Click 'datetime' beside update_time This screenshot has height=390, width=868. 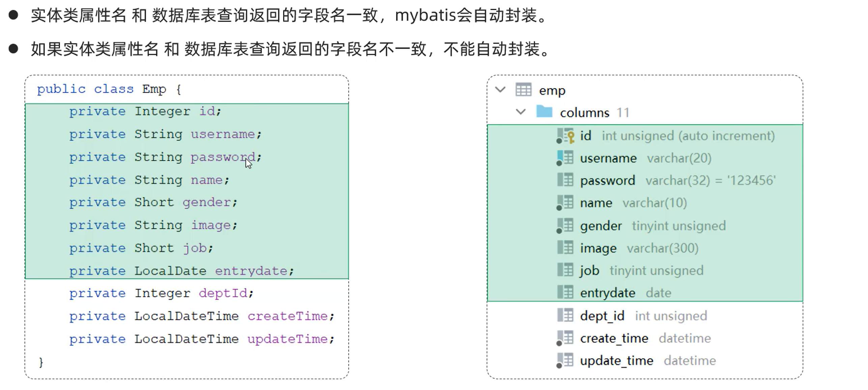point(690,361)
